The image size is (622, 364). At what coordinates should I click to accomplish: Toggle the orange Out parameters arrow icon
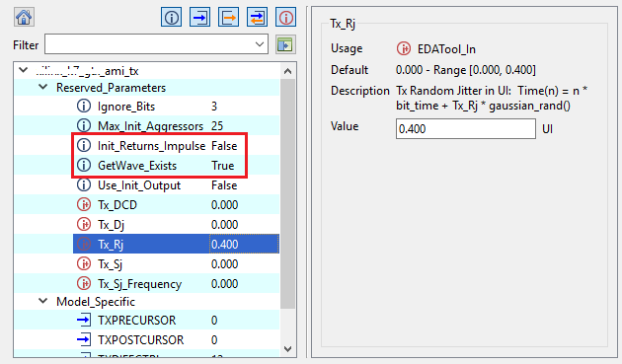[x=228, y=17]
